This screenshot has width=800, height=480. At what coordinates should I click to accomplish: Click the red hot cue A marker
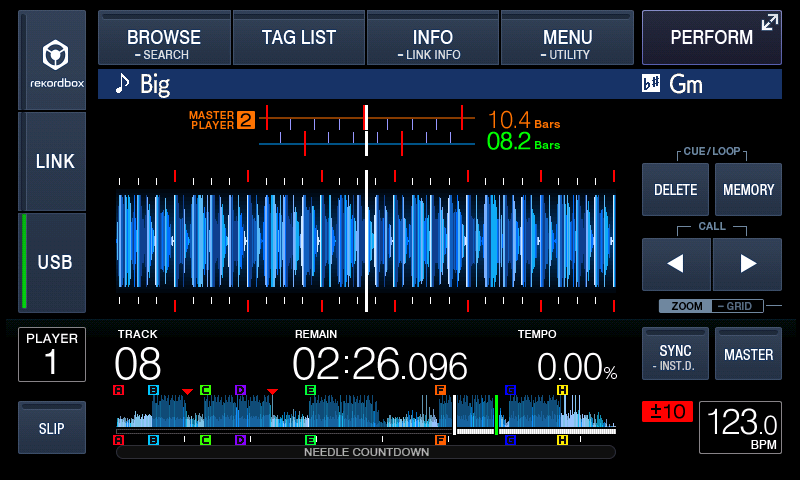click(x=119, y=390)
